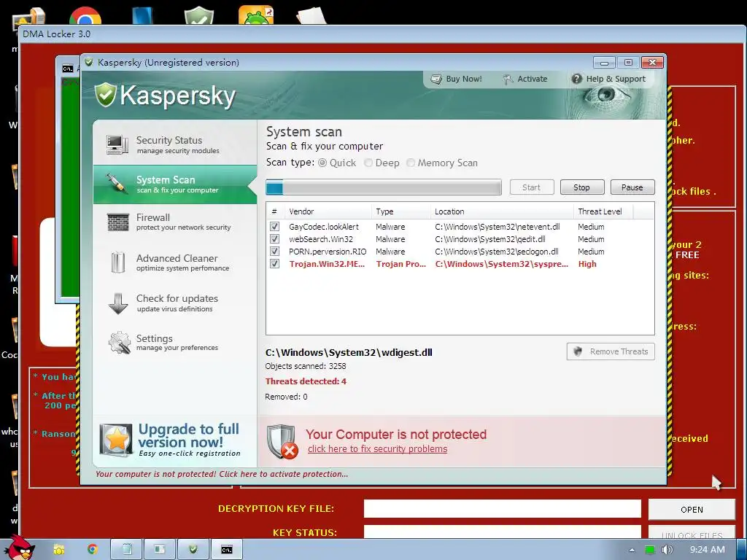Click the Advanced Cleaner trash can icon

tap(117, 262)
